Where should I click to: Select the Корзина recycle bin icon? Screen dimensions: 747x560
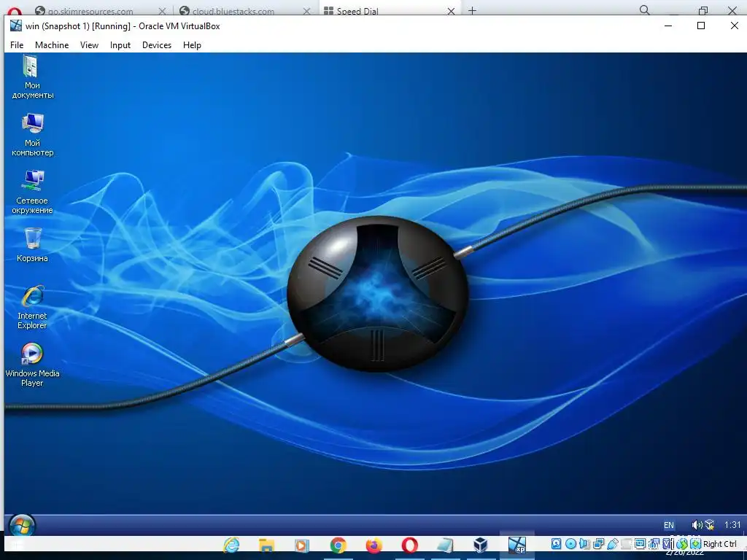(x=32, y=245)
